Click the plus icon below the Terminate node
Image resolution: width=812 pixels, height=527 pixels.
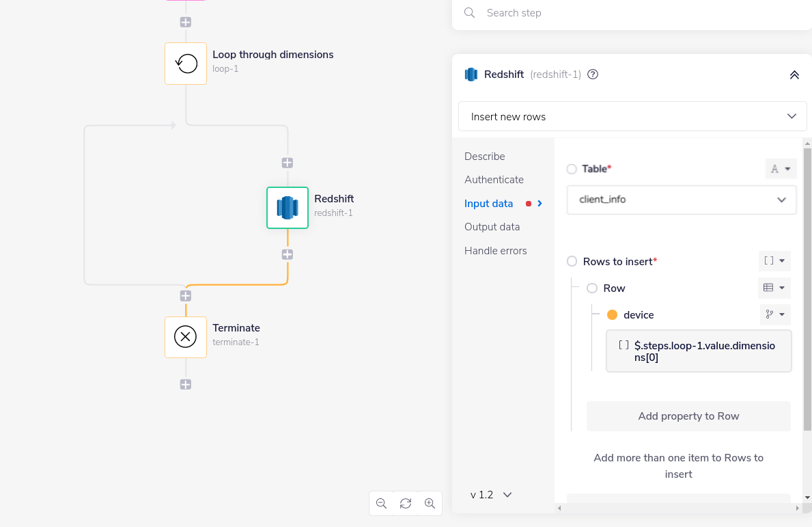(185, 384)
